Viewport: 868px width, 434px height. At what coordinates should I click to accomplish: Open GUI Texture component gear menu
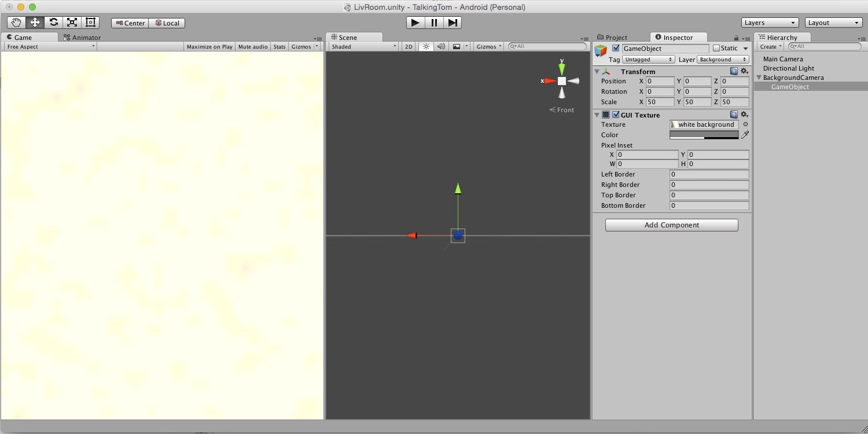coord(745,115)
